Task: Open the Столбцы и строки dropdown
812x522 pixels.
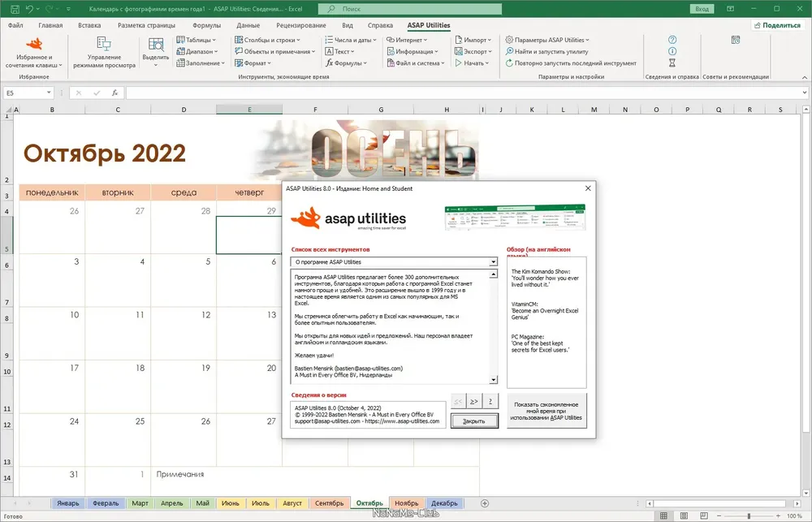Action: tap(267, 40)
